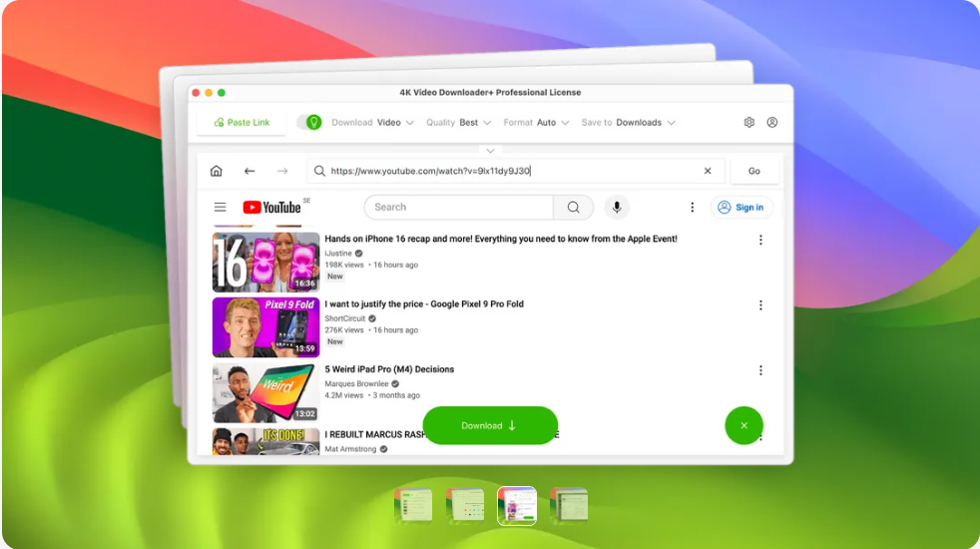
Task: Click the green Download button
Action: coord(490,426)
